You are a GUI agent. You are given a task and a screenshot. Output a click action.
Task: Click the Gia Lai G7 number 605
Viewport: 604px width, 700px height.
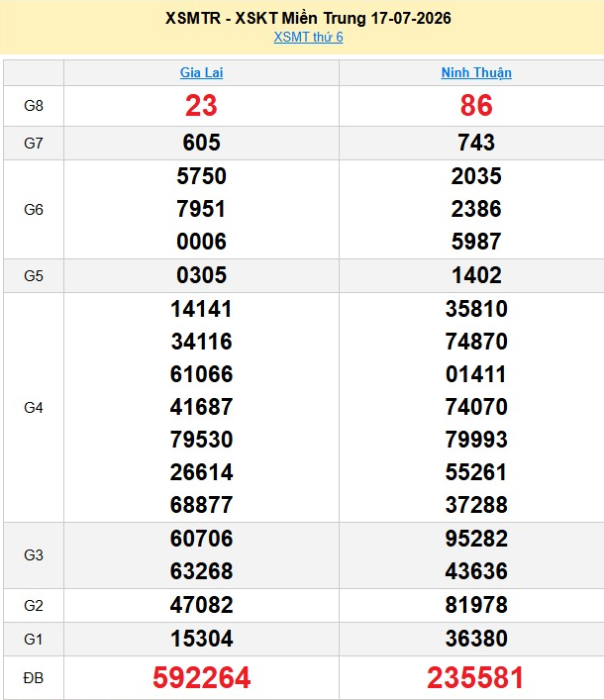point(201,143)
